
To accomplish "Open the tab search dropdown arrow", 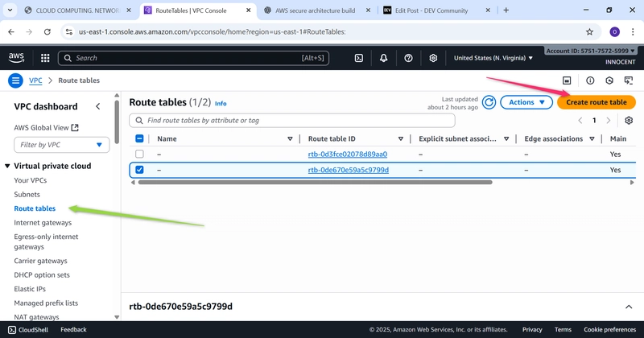I will (x=10, y=10).
